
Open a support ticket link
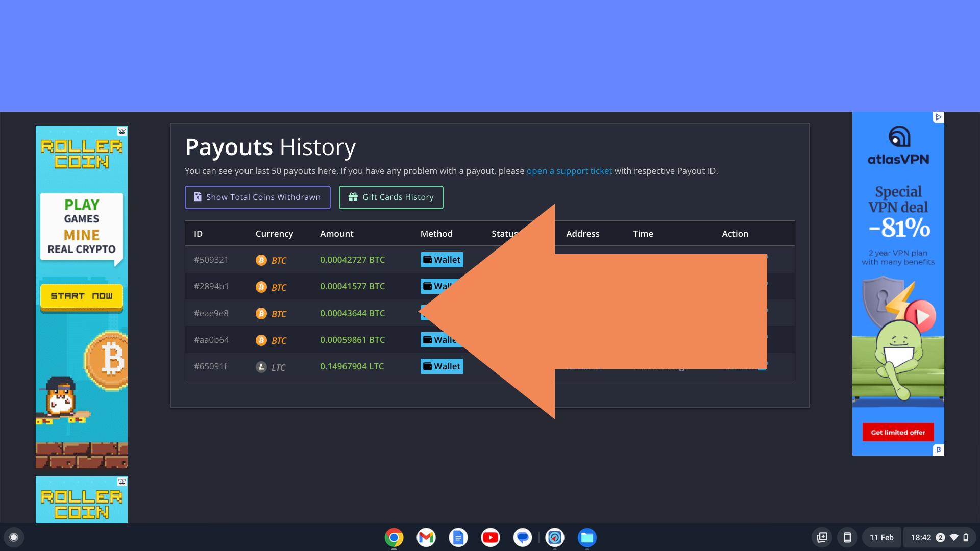tap(569, 171)
